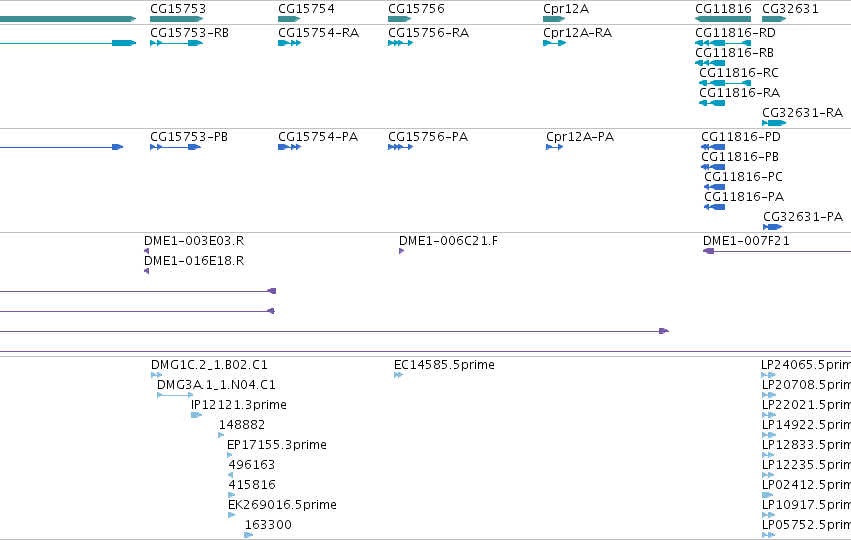Open EST DMG1C.2_1.B02.C1
Viewport: 851px width, 540px height.
tap(156, 375)
